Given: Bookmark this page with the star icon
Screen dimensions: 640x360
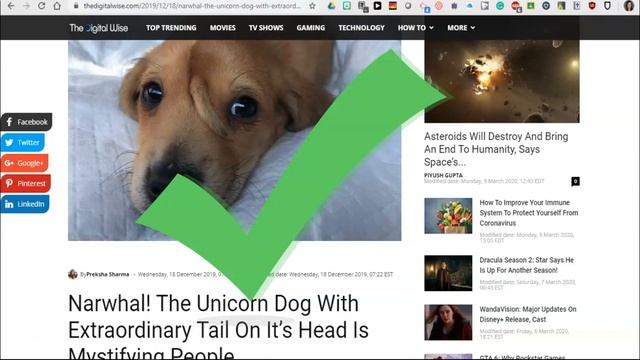Looking at the screenshot, I should click(312, 6).
